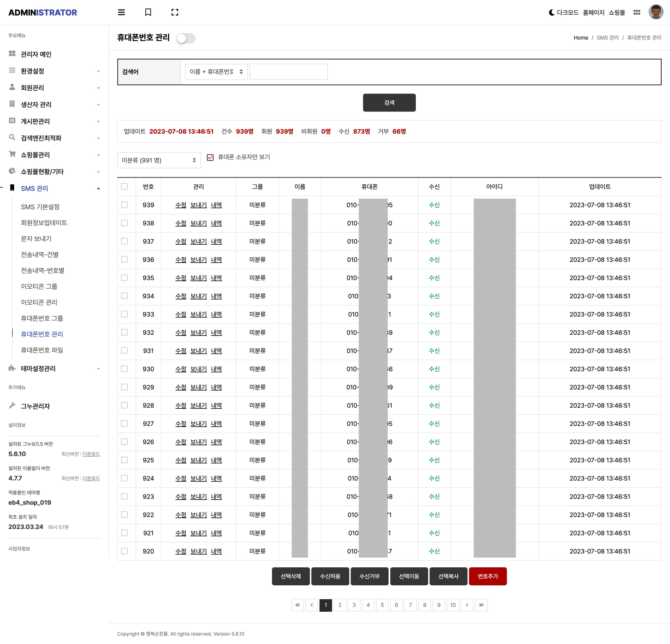
Task: Click the ADMINISTRATOR logo
Action: pos(43,13)
